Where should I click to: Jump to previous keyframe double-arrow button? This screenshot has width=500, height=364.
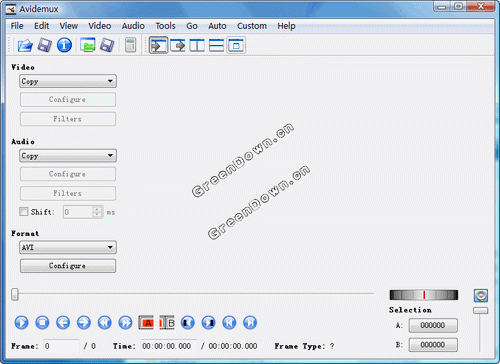105,323
